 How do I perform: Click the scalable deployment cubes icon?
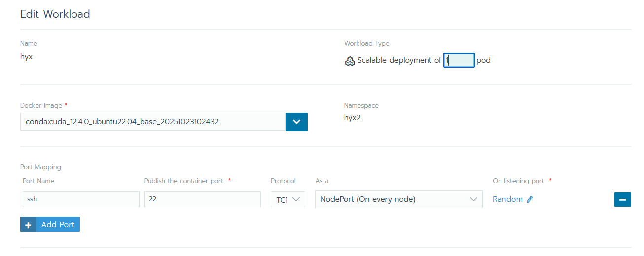coord(350,61)
